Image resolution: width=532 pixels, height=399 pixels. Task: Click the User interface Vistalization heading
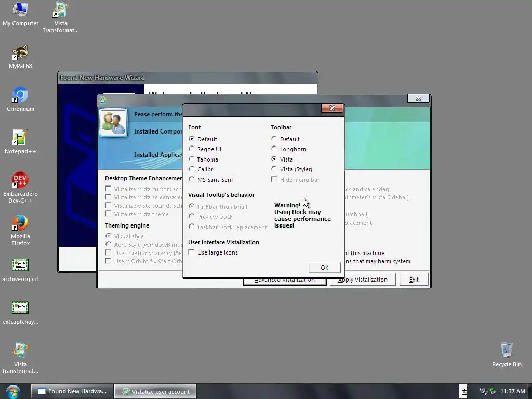tap(223, 242)
